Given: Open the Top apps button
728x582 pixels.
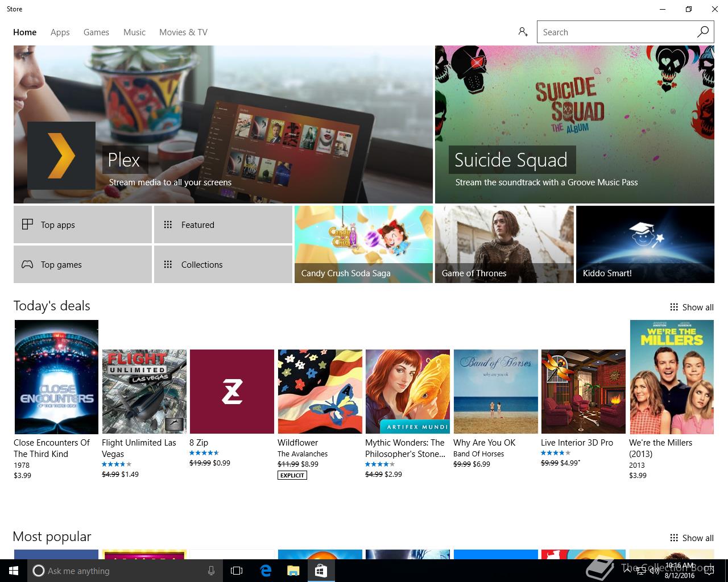Looking at the screenshot, I should point(82,225).
